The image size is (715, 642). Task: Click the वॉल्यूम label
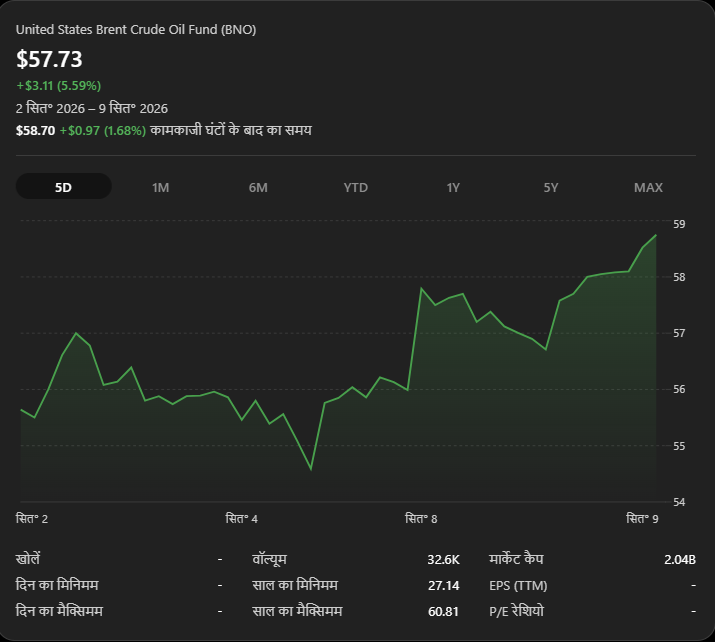269,559
